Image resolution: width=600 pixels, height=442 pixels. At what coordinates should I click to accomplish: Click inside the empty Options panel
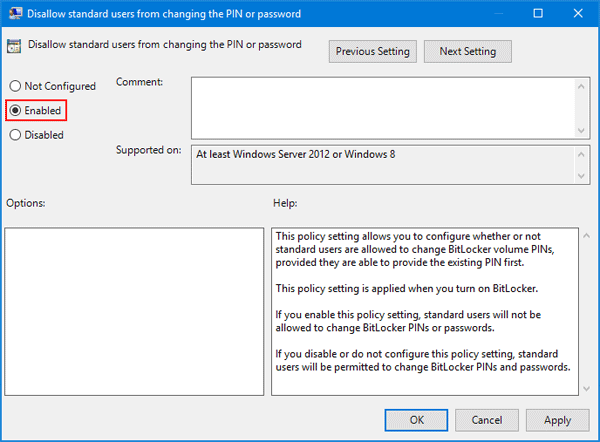[x=134, y=311]
